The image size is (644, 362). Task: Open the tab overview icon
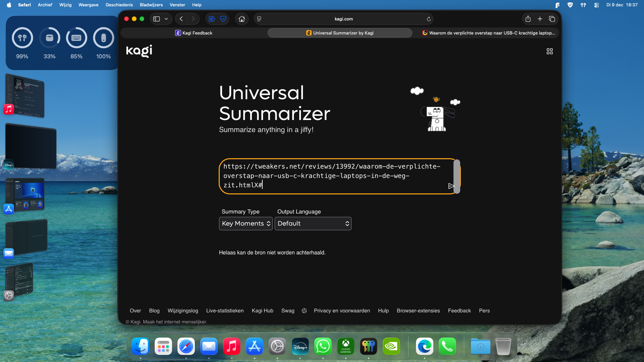pos(552,19)
